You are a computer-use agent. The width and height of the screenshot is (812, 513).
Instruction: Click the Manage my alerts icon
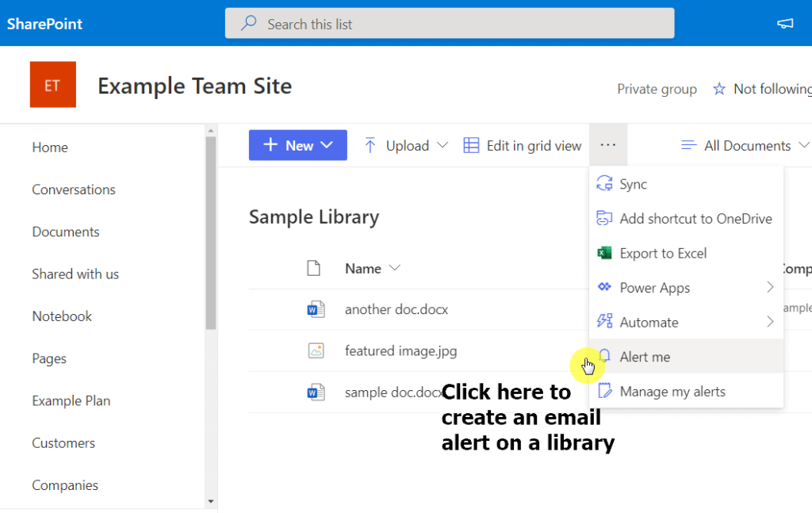click(x=604, y=390)
